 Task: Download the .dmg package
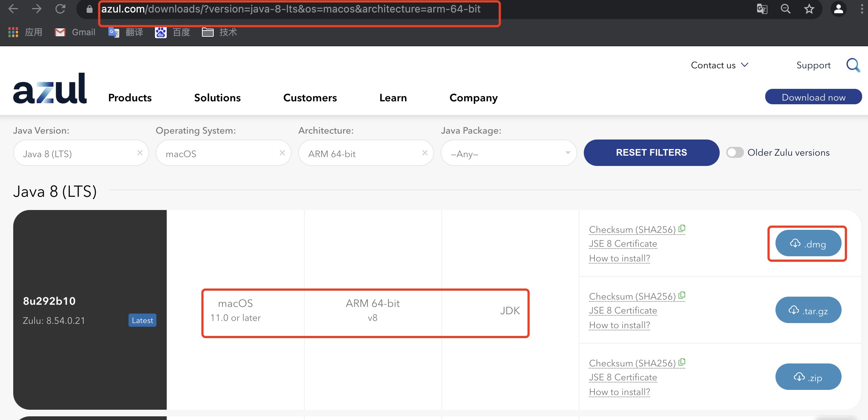point(808,243)
